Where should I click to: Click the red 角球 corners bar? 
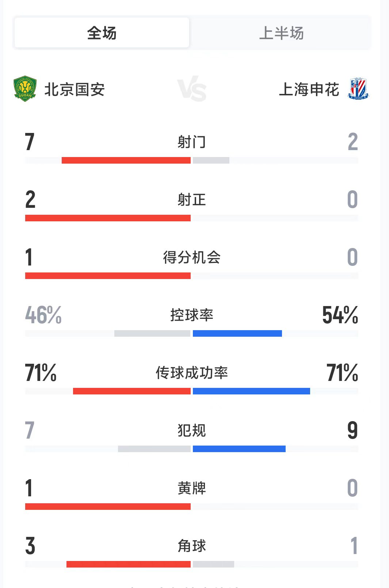point(129,564)
